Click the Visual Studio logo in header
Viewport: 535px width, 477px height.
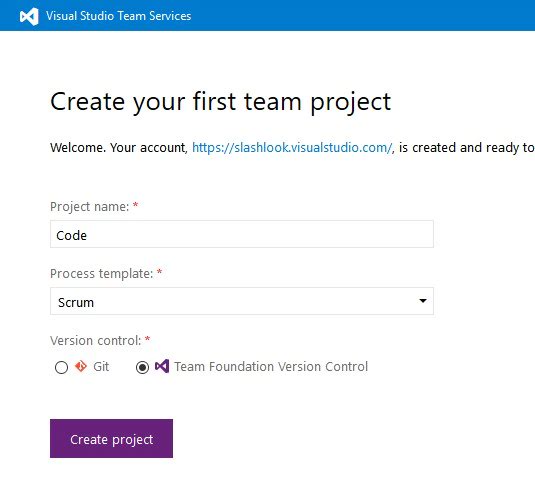point(29,16)
